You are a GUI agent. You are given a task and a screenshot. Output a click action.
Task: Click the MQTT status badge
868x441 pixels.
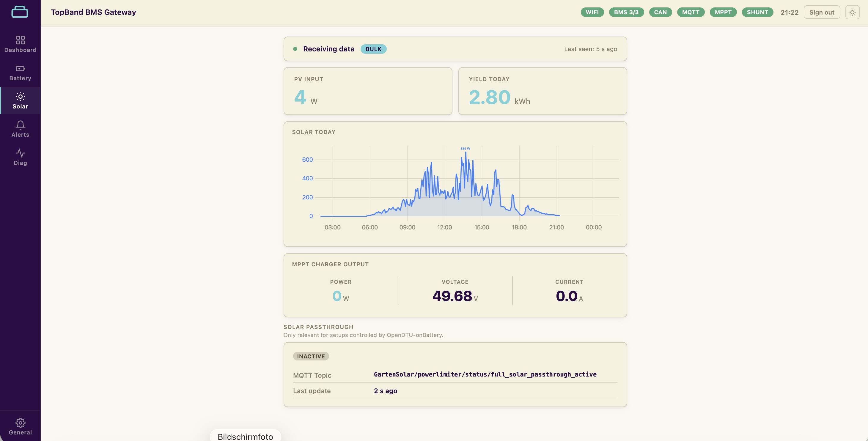(691, 12)
